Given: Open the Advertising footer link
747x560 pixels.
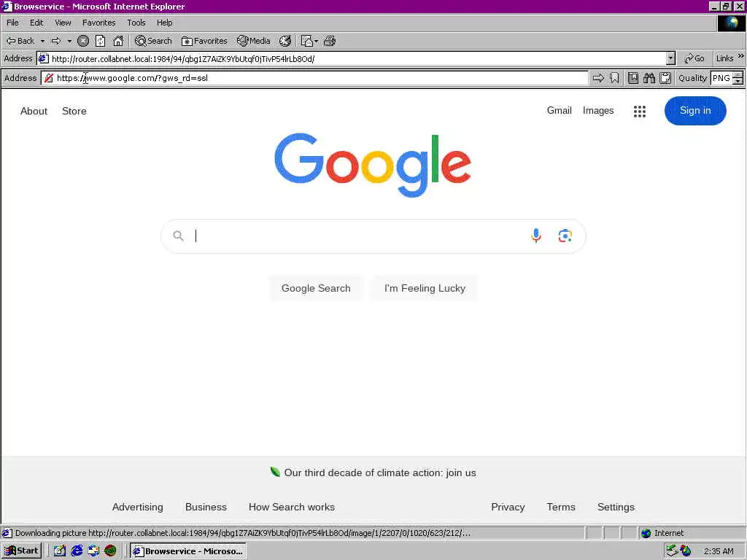Looking at the screenshot, I should pyautogui.click(x=138, y=507).
